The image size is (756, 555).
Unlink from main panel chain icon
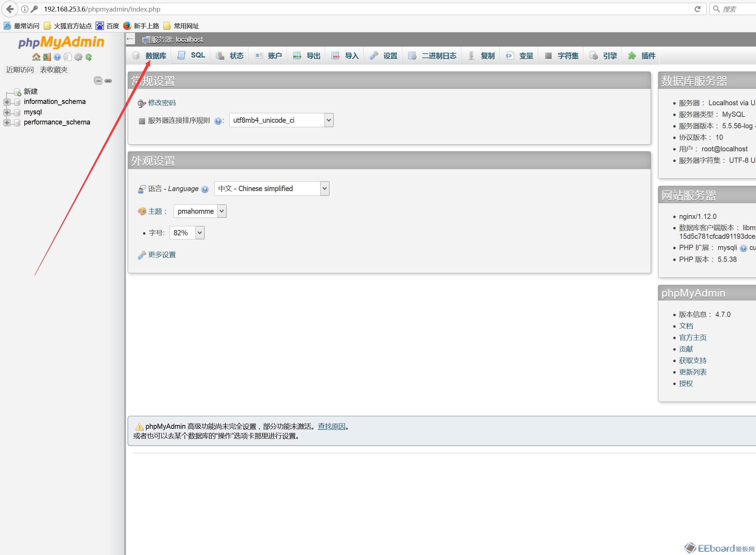[x=108, y=81]
